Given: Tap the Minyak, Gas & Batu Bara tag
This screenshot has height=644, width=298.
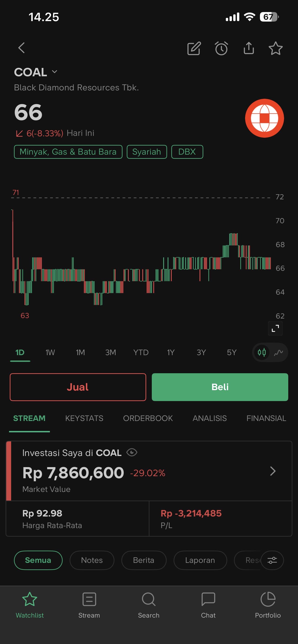Looking at the screenshot, I should point(68,152).
